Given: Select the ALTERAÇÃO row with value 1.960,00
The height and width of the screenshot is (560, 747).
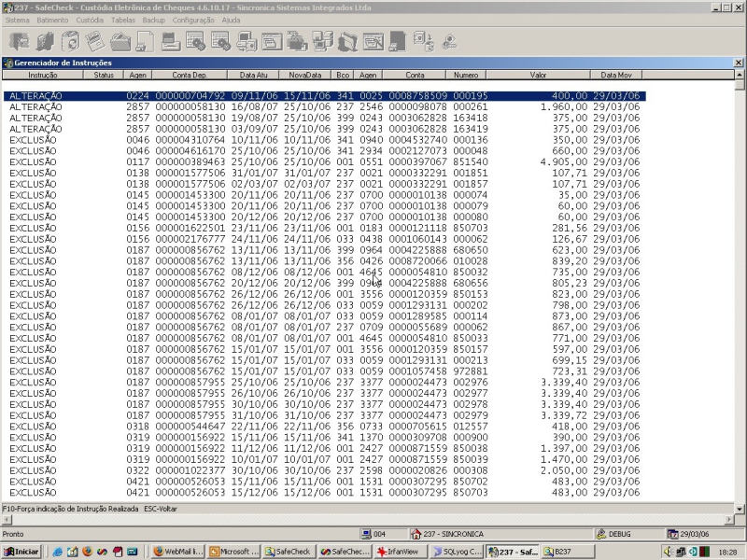Looking at the screenshot, I should [x=324, y=106].
